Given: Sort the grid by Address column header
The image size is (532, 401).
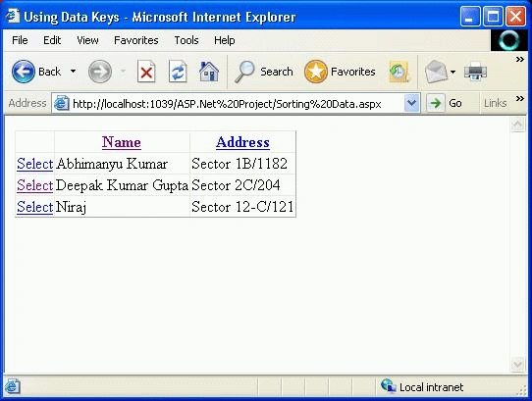Looking at the screenshot, I should pyautogui.click(x=242, y=142).
